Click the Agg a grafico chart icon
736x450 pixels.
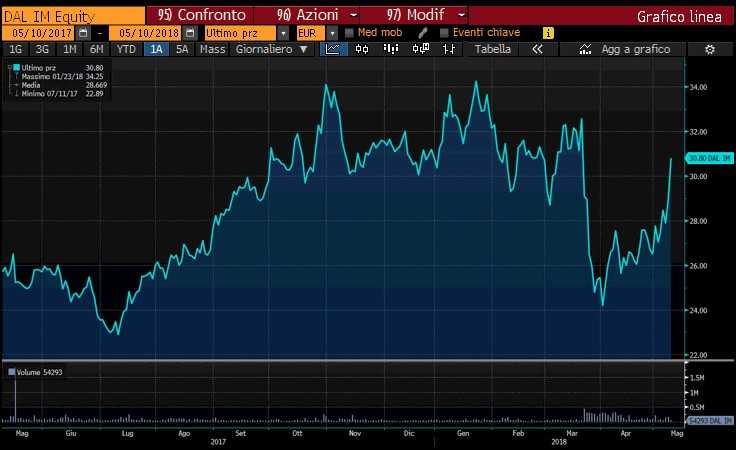(x=585, y=49)
